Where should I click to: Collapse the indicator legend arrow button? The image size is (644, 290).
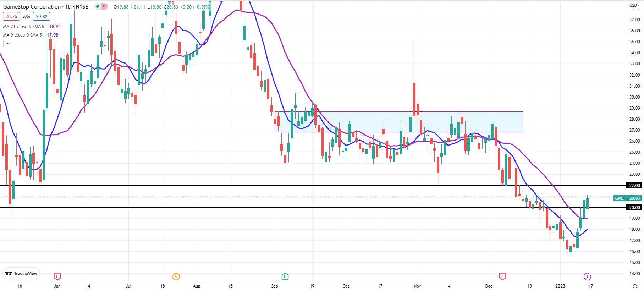tap(8, 43)
